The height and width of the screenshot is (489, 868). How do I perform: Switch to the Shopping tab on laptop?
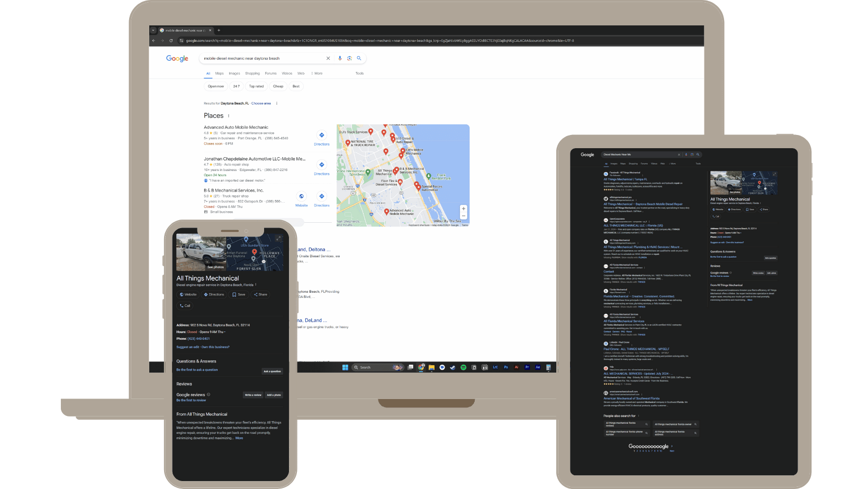tap(252, 74)
